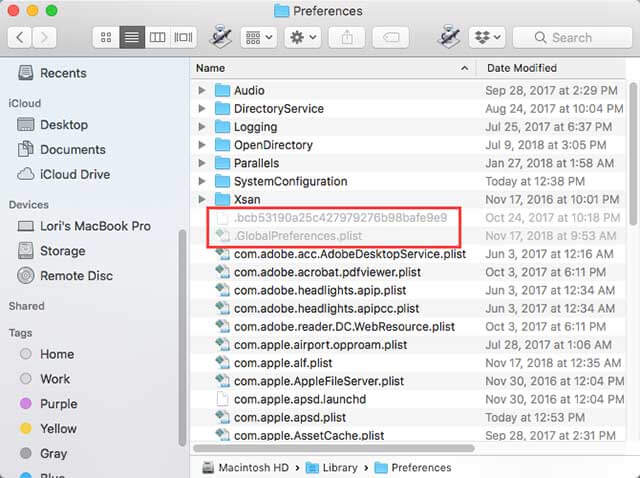This screenshot has width=640, height=478.
Task: Expand the OpenDirectory folder
Action: (x=202, y=145)
